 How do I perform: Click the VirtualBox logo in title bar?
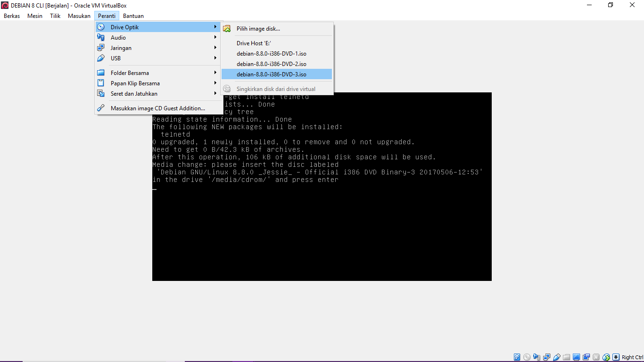tap(5, 5)
